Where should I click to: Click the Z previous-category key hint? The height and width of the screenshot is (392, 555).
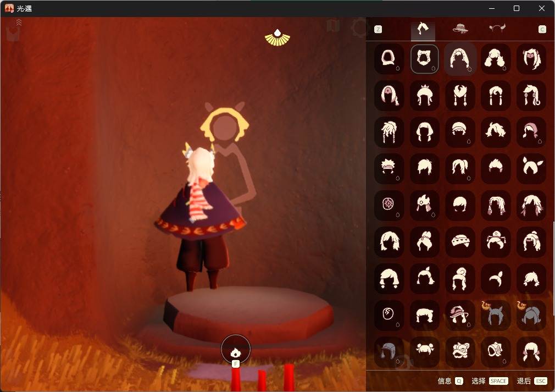[378, 29]
